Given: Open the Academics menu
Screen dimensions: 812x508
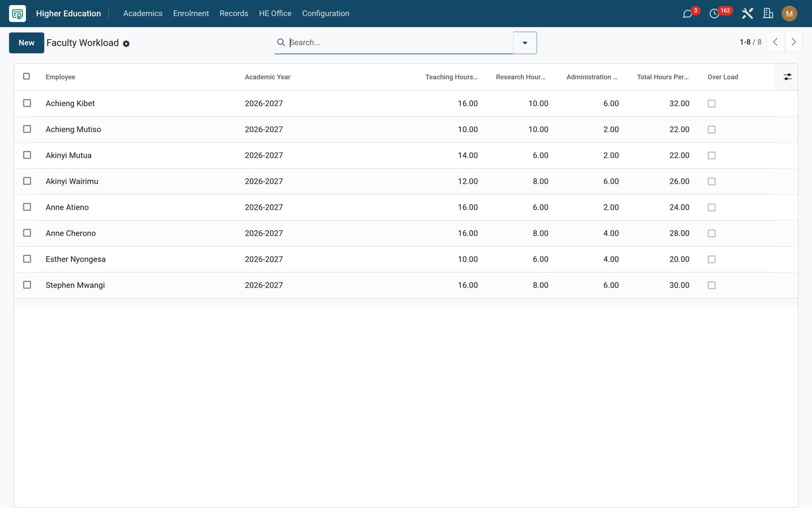Looking at the screenshot, I should tap(143, 14).
